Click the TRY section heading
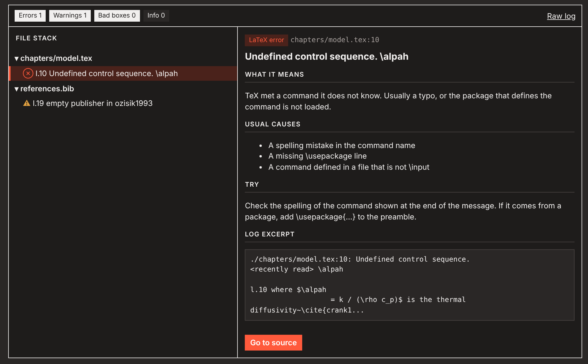588x364 pixels. click(252, 185)
